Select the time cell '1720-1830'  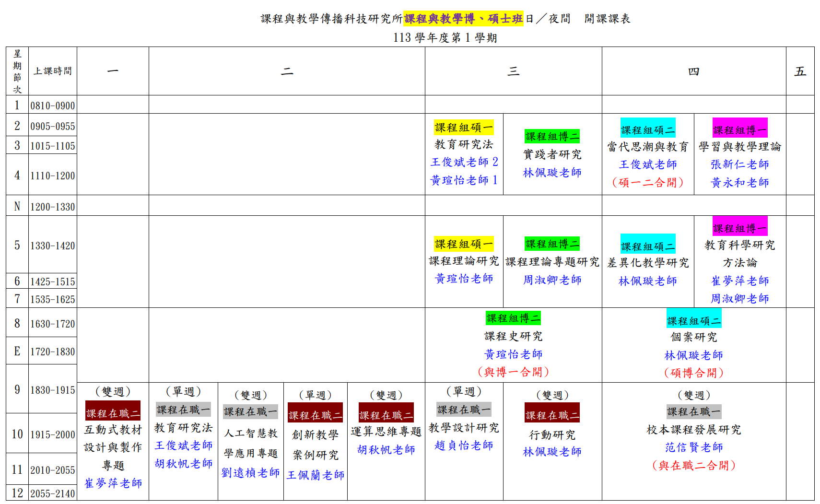pos(53,352)
